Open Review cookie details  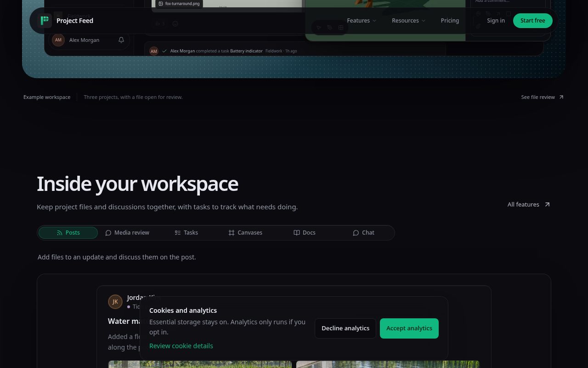click(181, 346)
